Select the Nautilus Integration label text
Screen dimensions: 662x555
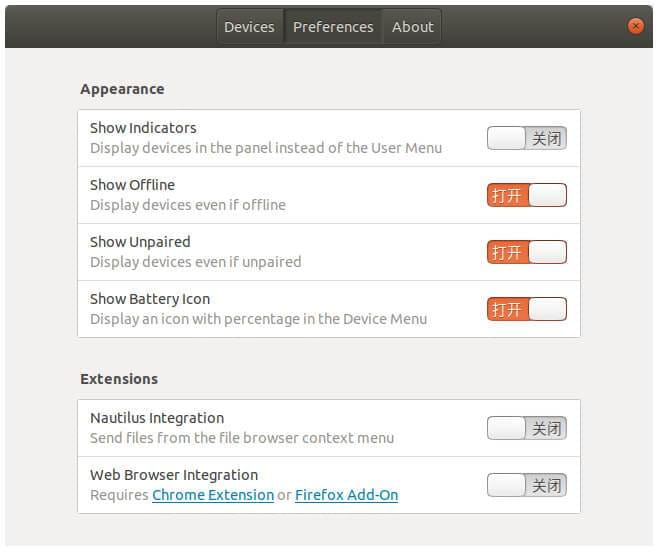coord(157,418)
